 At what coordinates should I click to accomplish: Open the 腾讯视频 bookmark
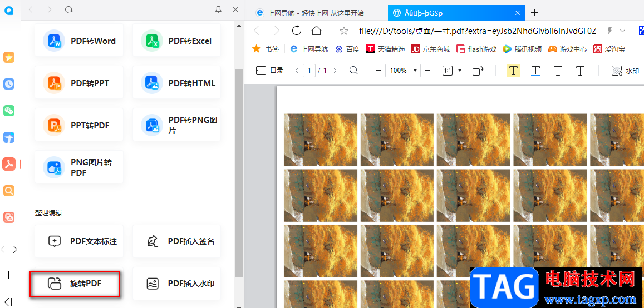(523, 49)
